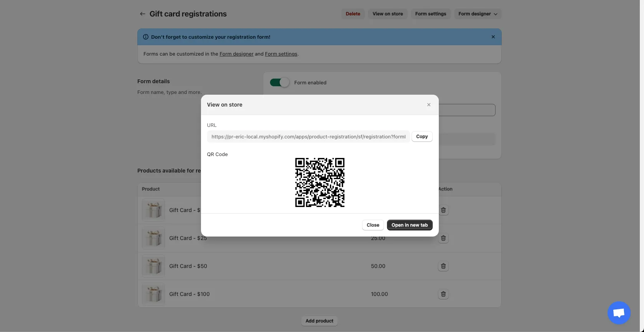Click the 100.00 price value

coord(379,294)
